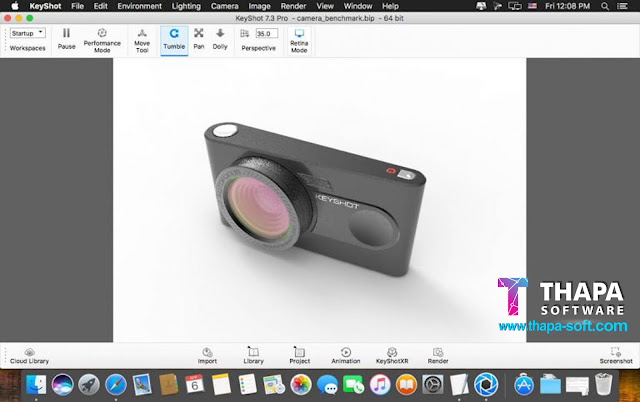The image size is (640, 402).
Task: Open iBooks from the Dock
Action: click(407, 384)
